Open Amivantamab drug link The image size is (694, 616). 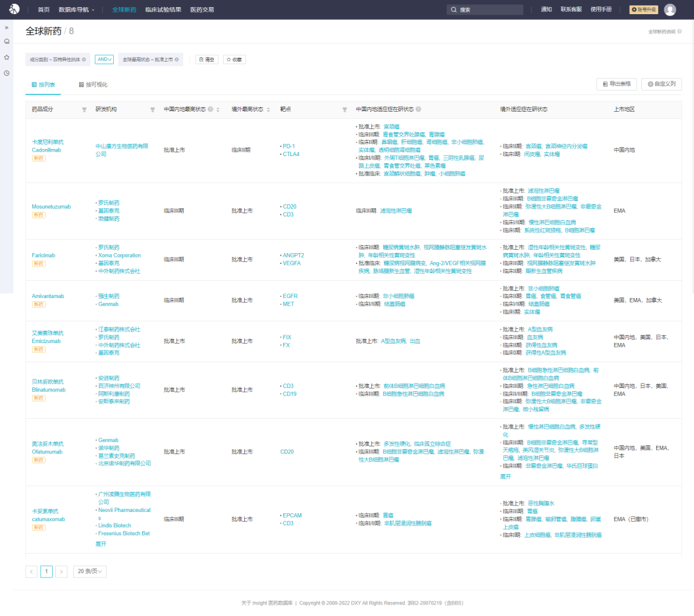48,296
